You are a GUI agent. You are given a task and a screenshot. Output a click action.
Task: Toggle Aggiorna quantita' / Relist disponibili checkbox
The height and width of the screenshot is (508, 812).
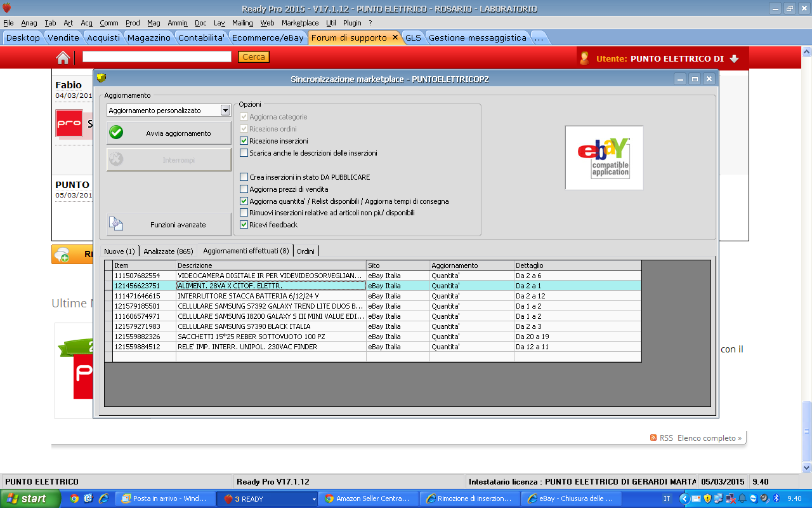[244, 201]
